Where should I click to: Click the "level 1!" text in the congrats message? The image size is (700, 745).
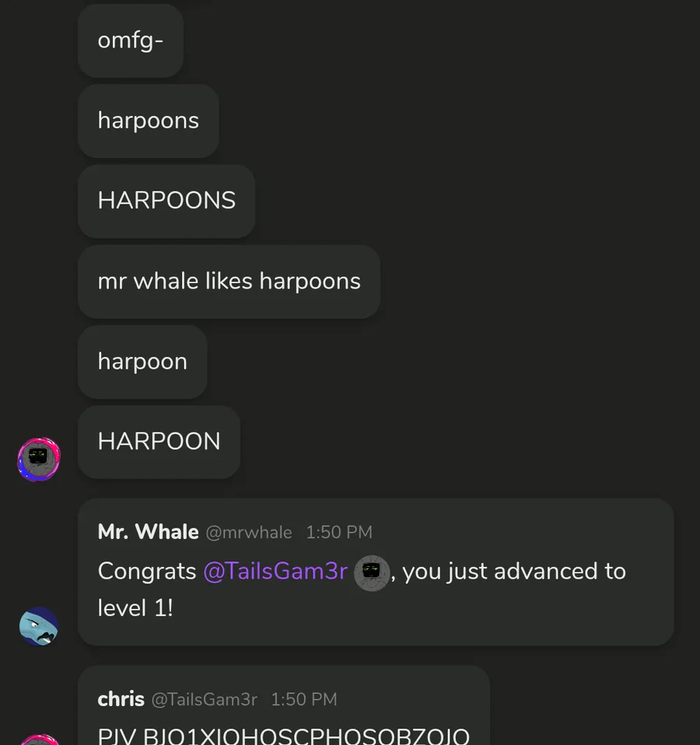[135, 608]
